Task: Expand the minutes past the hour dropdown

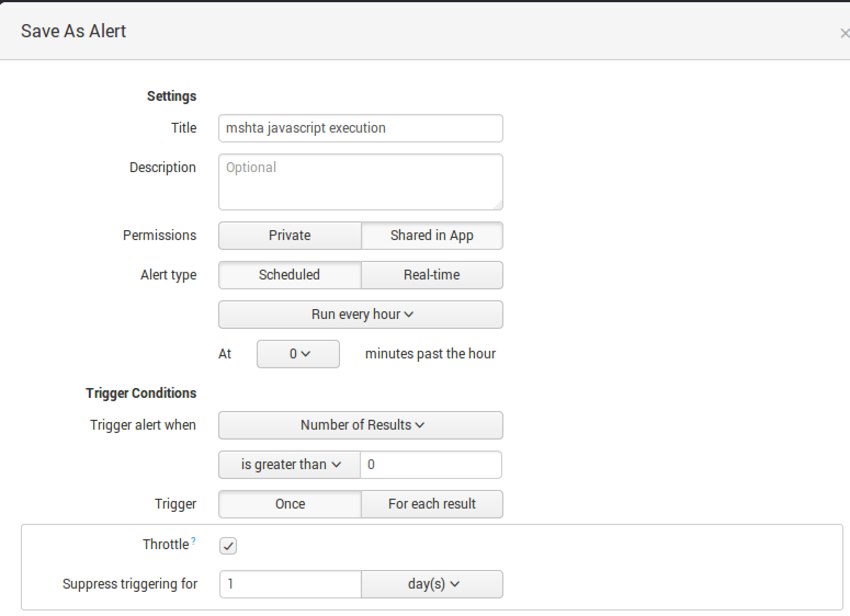Action: coord(298,354)
